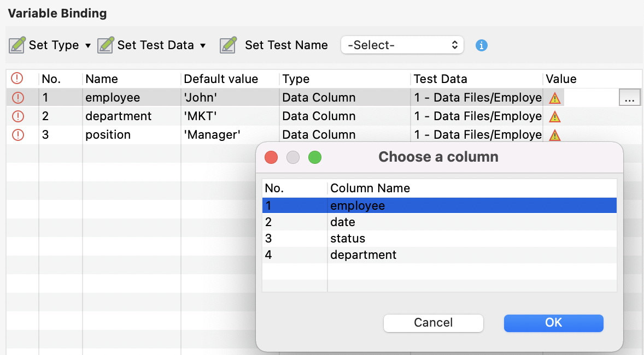
Task: Click OK to confirm column choice
Action: 553,323
